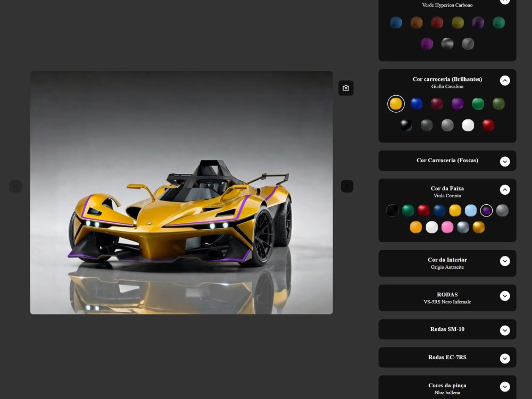Choose white in Brilhantes body colors
The height and width of the screenshot is (399, 532).
pos(468,125)
